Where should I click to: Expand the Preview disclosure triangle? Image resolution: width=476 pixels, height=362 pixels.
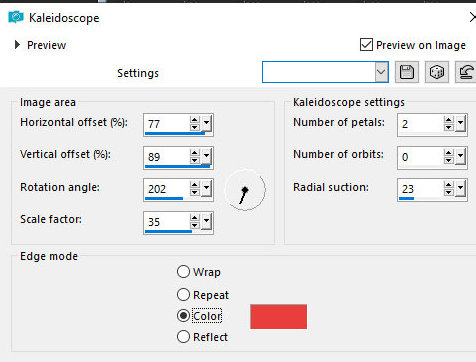point(17,45)
